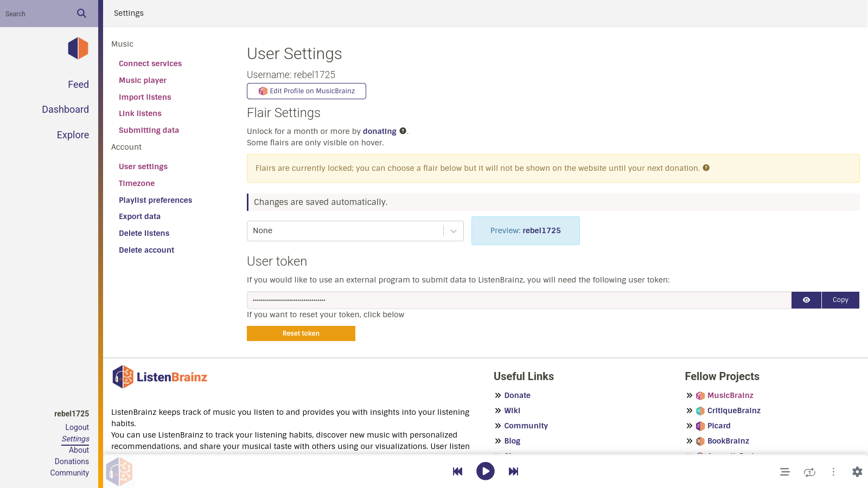Click the search magnifier icon
The image size is (868, 488).
(81, 13)
